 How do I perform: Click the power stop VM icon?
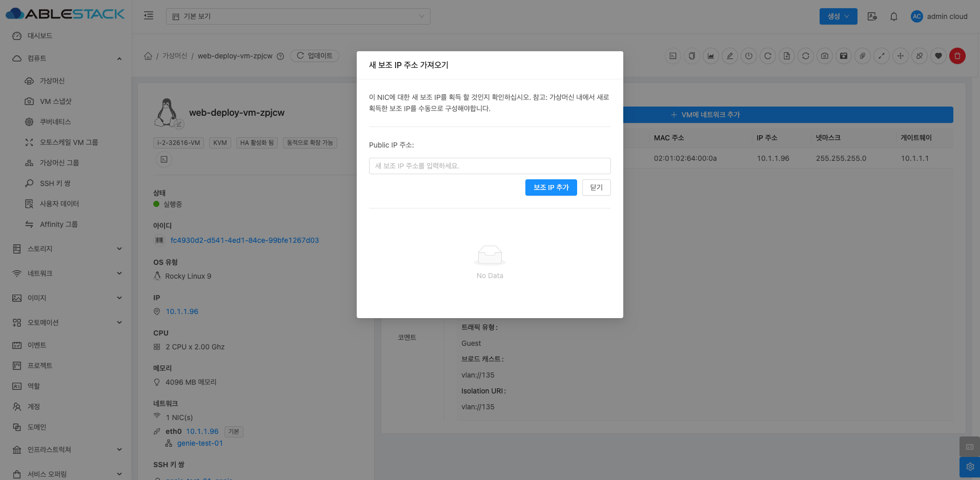749,56
